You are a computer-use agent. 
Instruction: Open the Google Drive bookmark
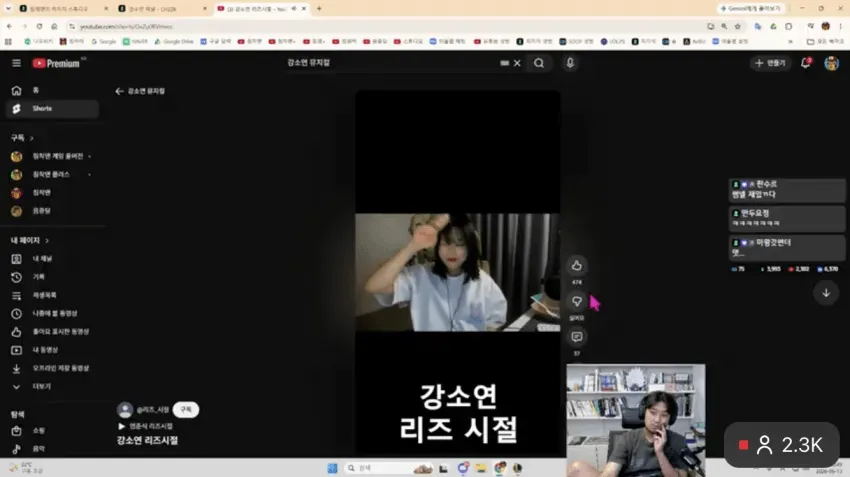[174, 41]
